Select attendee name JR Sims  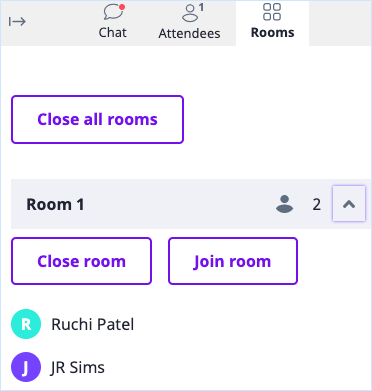[77, 368]
